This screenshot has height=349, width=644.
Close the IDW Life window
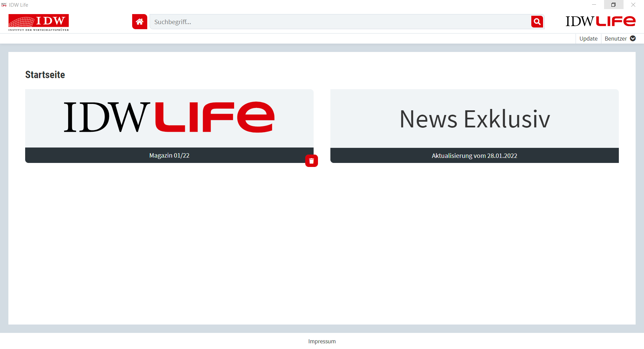pyautogui.click(x=633, y=5)
